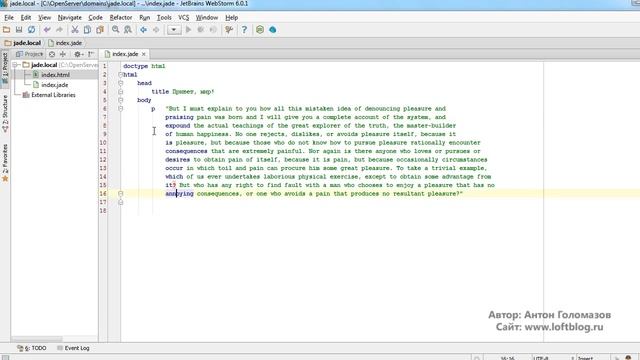Click the blue round toolbar icon

(x=273, y=29)
